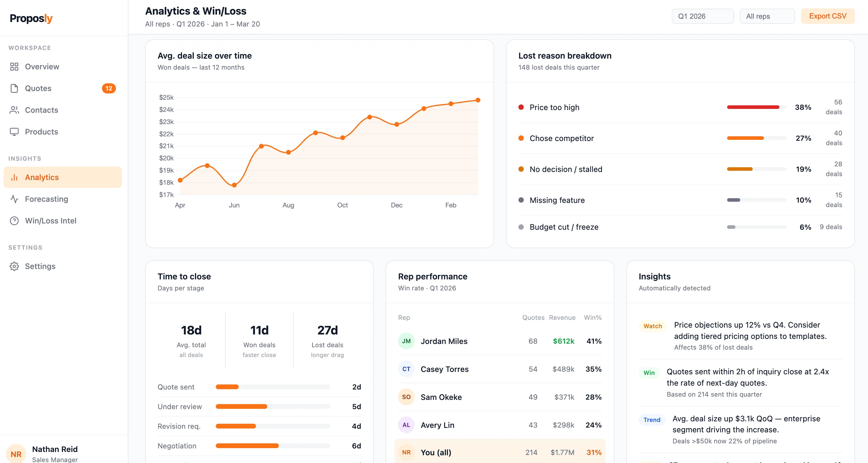Image resolution: width=868 pixels, height=463 pixels.
Task: Click the final data point on deal size chart
Action: tap(478, 100)
